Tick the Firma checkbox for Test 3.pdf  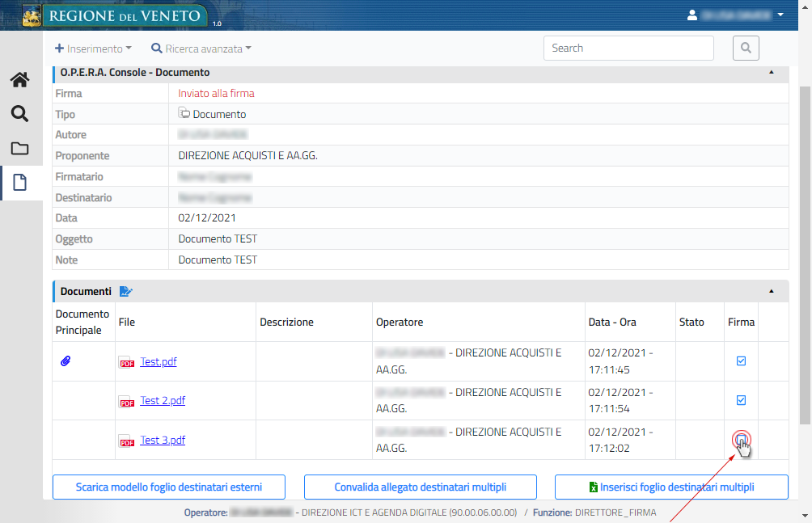pyautogui.click(x=741, y=440)
